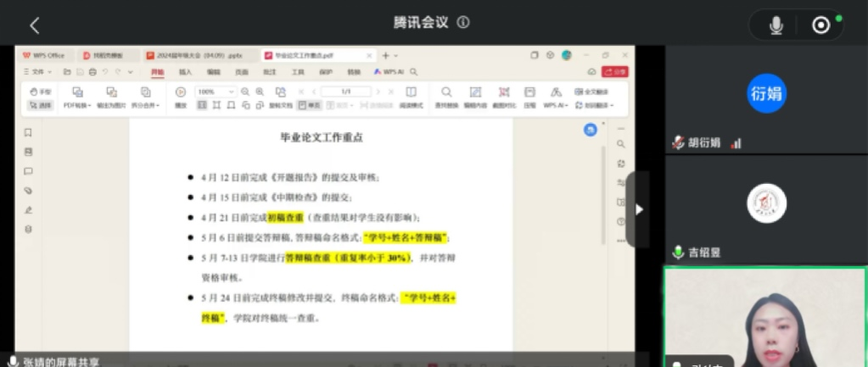Click the print icon in quick access bar
The image size is (868, 367).
pyautogui.click(x=92, y=72)
